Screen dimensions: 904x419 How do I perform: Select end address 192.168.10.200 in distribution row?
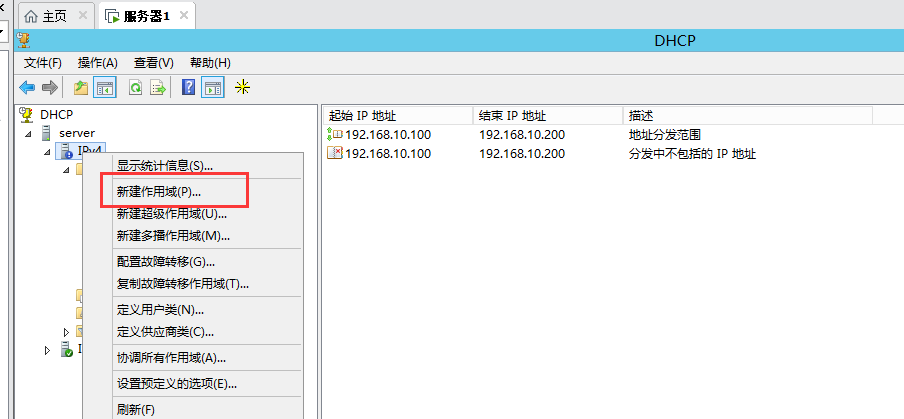click(522, 135)
